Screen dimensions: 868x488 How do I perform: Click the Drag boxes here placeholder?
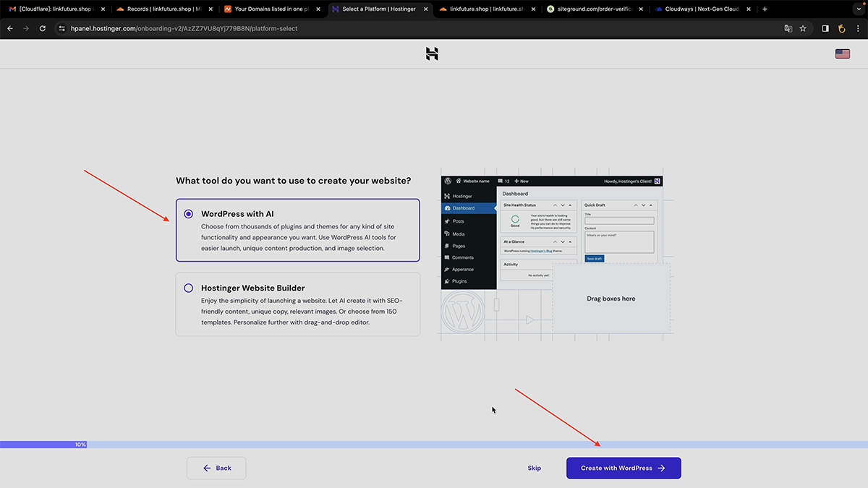610,299
